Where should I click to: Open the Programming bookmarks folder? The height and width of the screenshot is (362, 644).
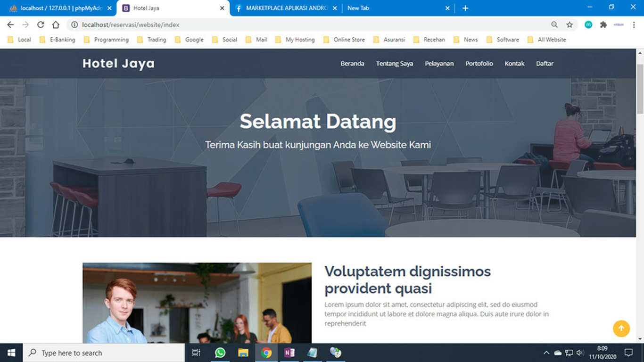106,40
